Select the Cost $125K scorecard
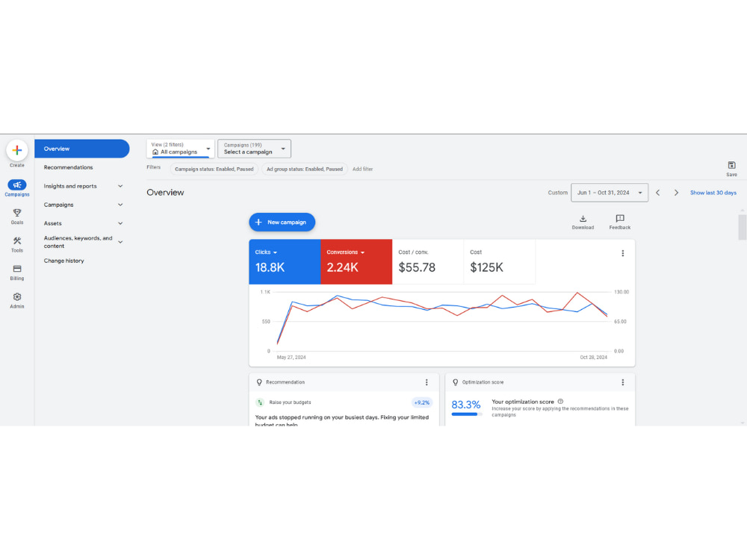Image resolution: width=747 pixels, height=560 pixels. (x=499, y=262)
